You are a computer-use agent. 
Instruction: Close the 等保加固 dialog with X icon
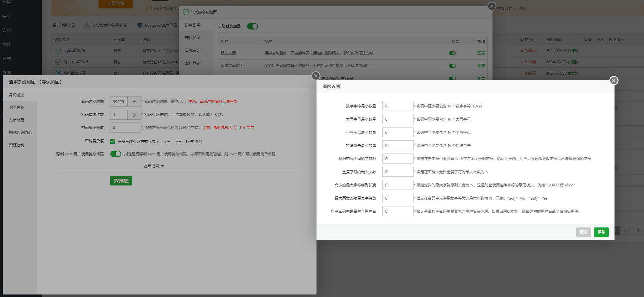(x=316, y=76)
